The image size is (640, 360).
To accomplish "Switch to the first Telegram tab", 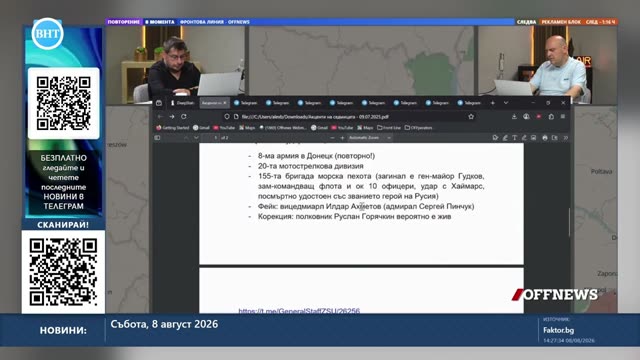I will pos(245,103).
